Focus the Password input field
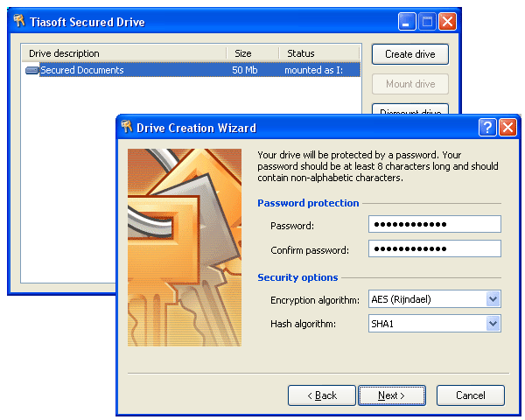Viewport: 525px width, 420px height. [x=435, y=224]
